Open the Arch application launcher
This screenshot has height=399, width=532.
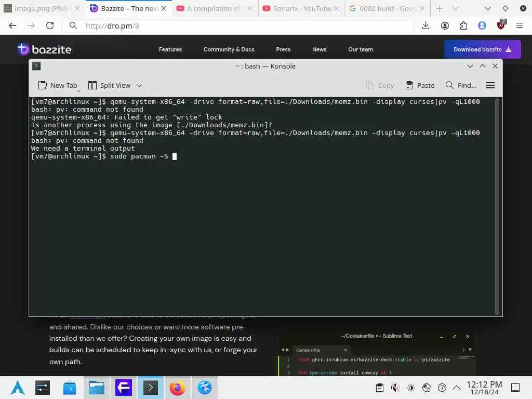click(x=18, y=388)
